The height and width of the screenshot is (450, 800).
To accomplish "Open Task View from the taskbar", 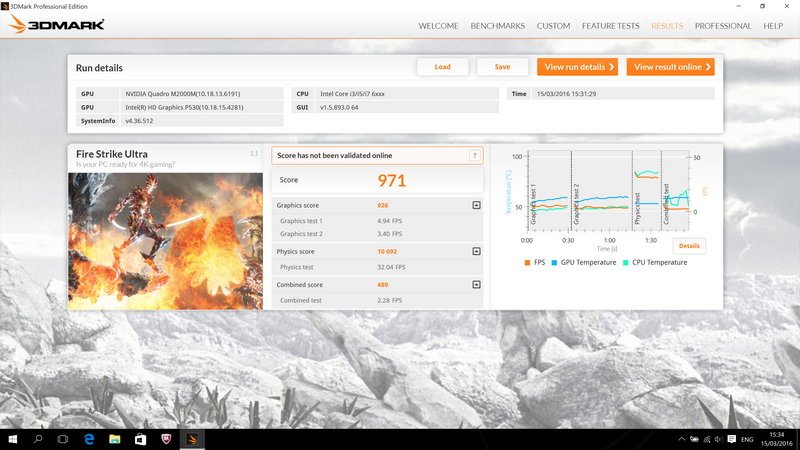I will click(x=64, y=439).
